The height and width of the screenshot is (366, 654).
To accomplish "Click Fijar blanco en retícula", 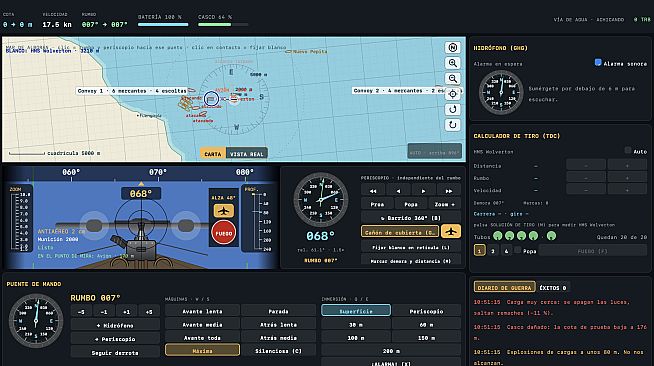I will (x=411, y=247).
